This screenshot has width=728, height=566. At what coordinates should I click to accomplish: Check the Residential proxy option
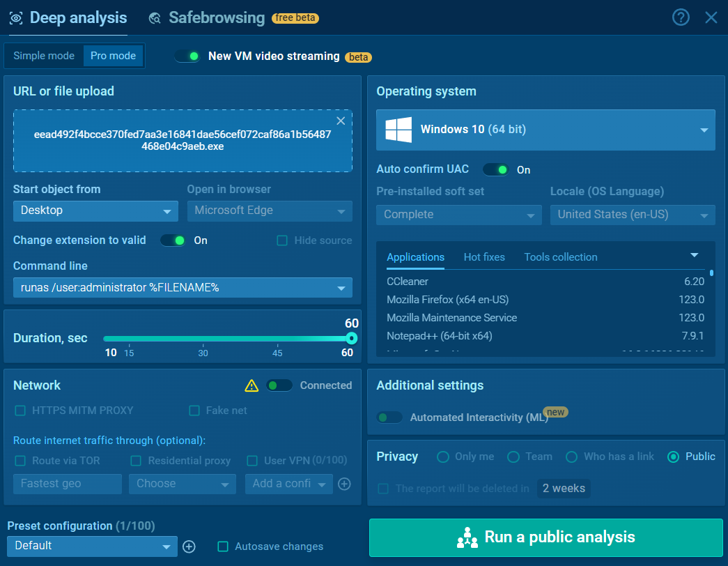point(136,461)
